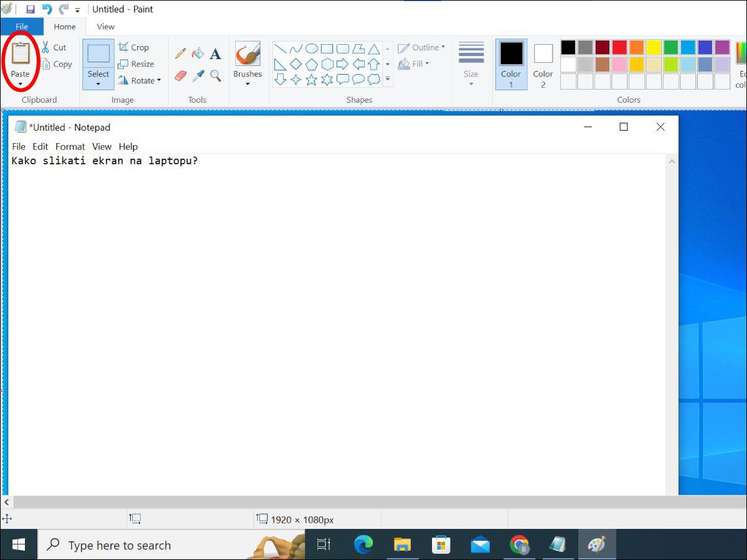
Task: Click the Windows Start button
Action: pyautogui.click(x=19, y=545)
